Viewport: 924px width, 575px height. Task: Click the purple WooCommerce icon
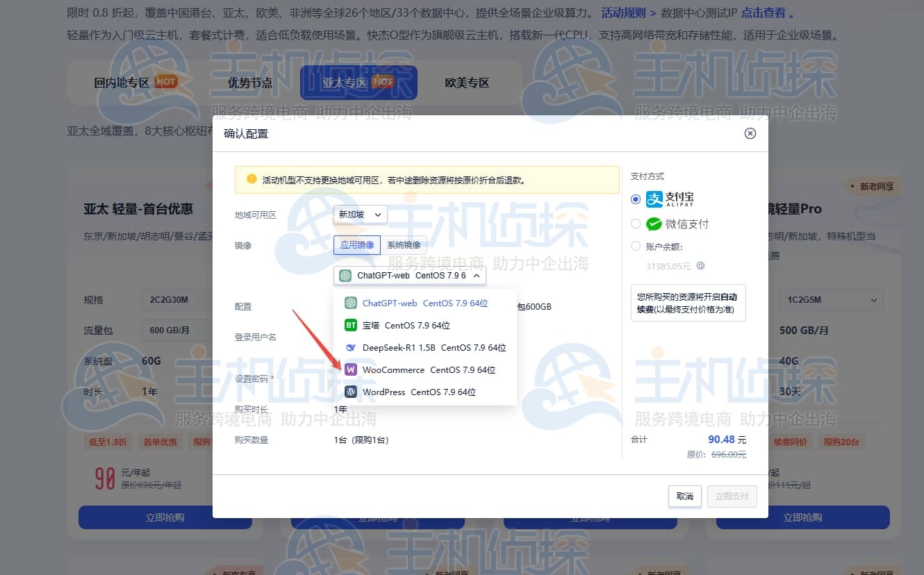(351, 369)
